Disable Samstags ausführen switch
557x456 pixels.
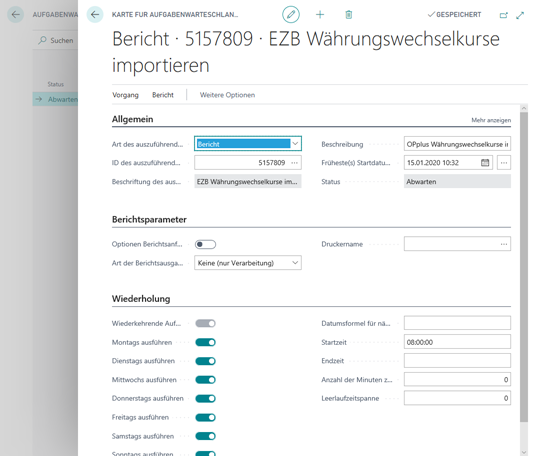tap(205, 436)
